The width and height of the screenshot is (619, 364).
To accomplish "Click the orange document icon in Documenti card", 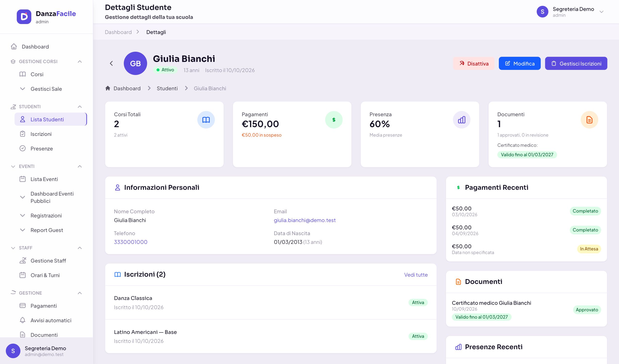I will 589,120.
